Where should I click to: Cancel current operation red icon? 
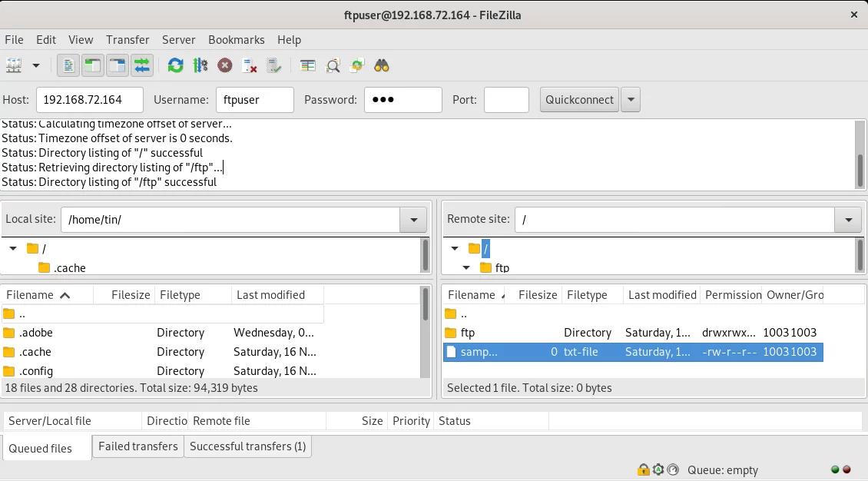(x=225, y=66)
